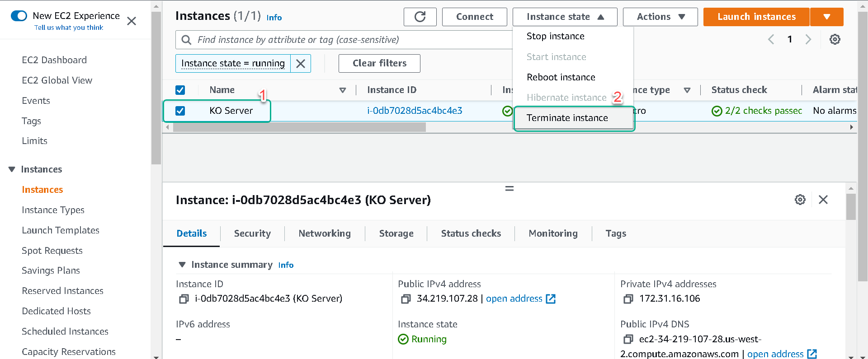Open Launch instances split-button arrow
Image resolution: width=868 pixels, height=359 pixels.
pyautogui.click(x=827, y=17)
